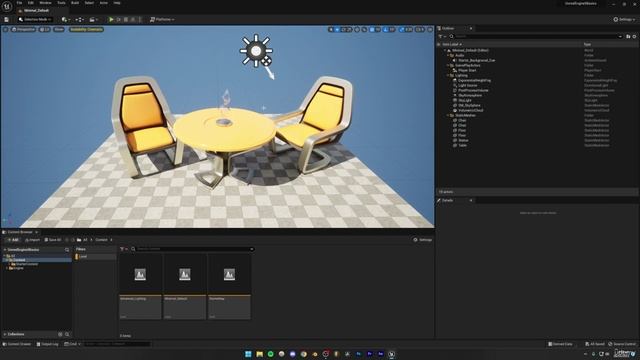The width and height of the screenshot is (640, 360).
Task: Open Content Browser Settings
Action: (422, 240)
